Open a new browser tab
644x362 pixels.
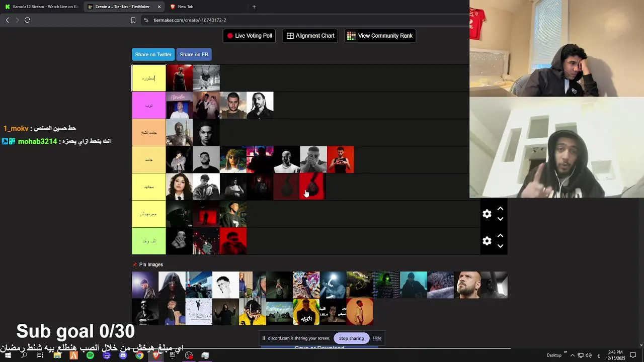coord(254,7)
